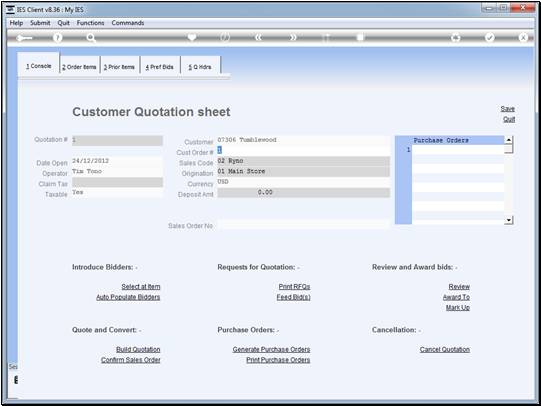This screenshot has height=406, width=541.
Task: Click the Save link at top right
Action: pos(508,109)
